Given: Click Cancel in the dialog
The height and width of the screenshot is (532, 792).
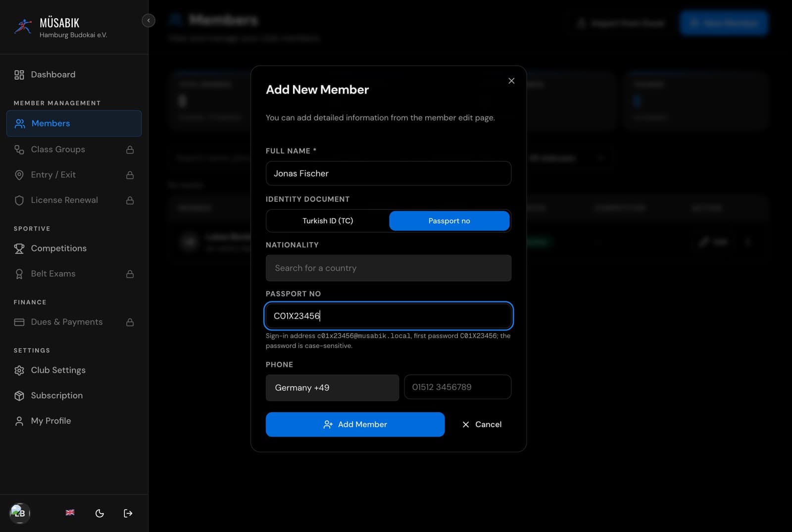Looking at the screenshot, I should 482,425.
